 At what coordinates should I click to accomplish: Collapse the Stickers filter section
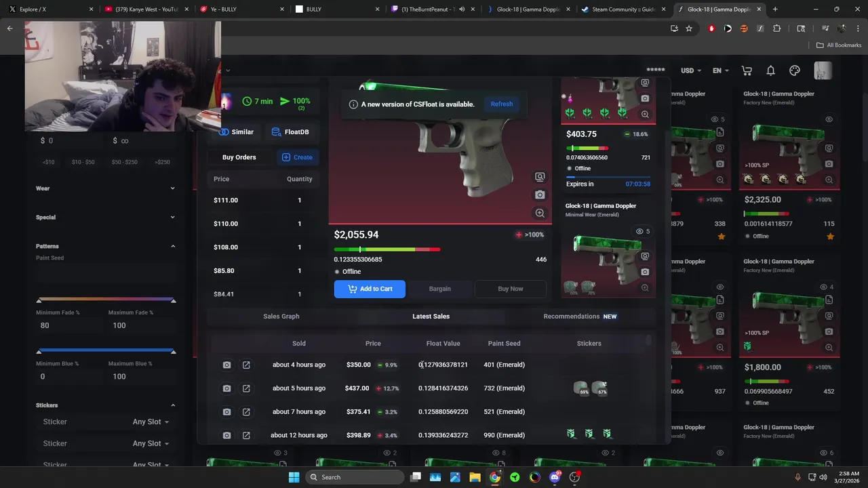(x=105, y=405)
